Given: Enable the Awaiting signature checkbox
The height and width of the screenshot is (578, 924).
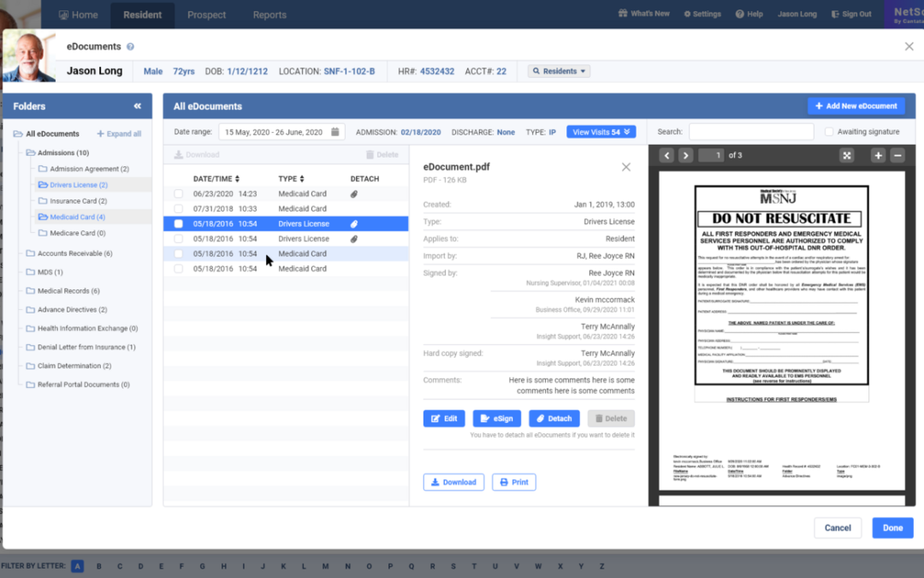Looking at the screenshot, I should pyautogui.click(x=829, y=132).
